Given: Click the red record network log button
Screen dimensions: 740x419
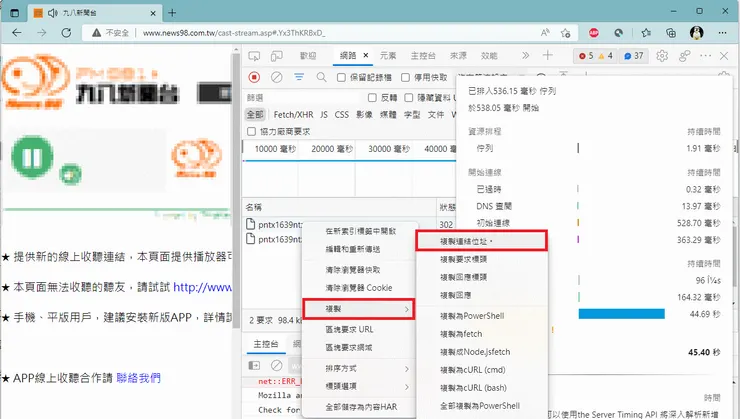Looking at the screenshot, I should pyautogui.click(x=254, y=77).
